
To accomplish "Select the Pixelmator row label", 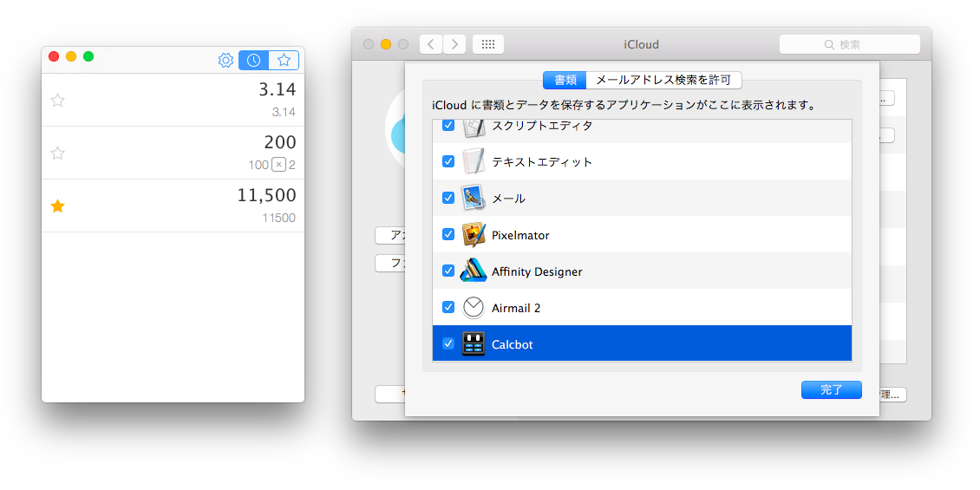I will click(520, 236).
